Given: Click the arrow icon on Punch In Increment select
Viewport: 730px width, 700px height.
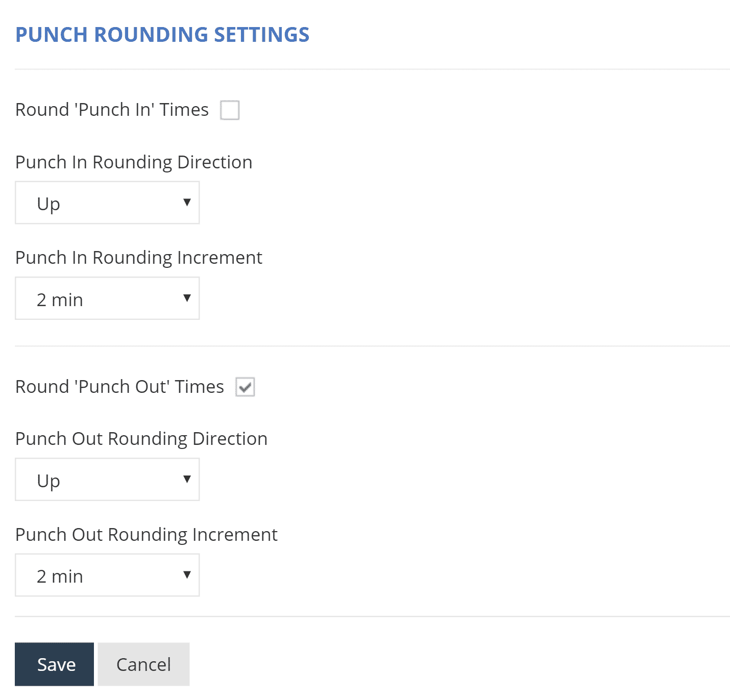Looking at the screenshot, I should point(187,298).
